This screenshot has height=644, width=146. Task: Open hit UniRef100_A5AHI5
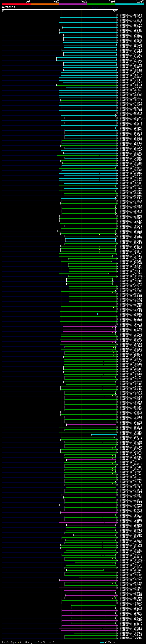point(131,75)
